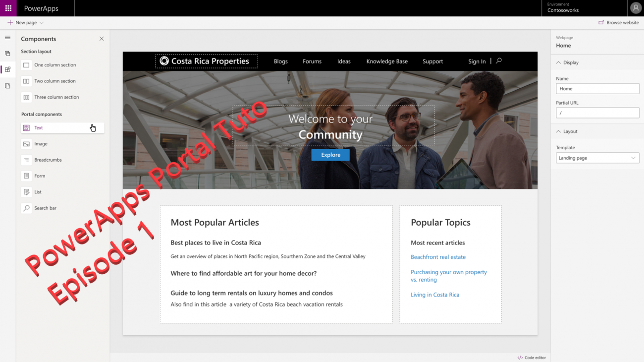Viewport: 644px width, 362px height.
Task: Open the Support menu item
Action: pos(432,61)
